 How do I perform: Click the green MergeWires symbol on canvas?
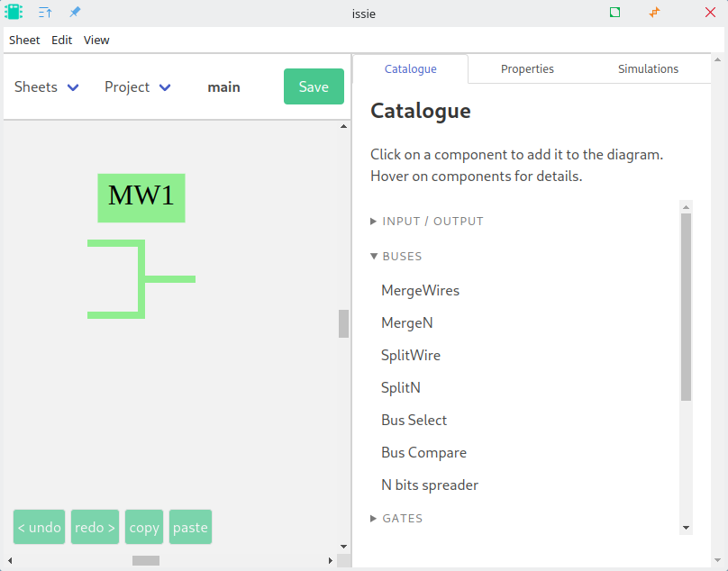141,278
